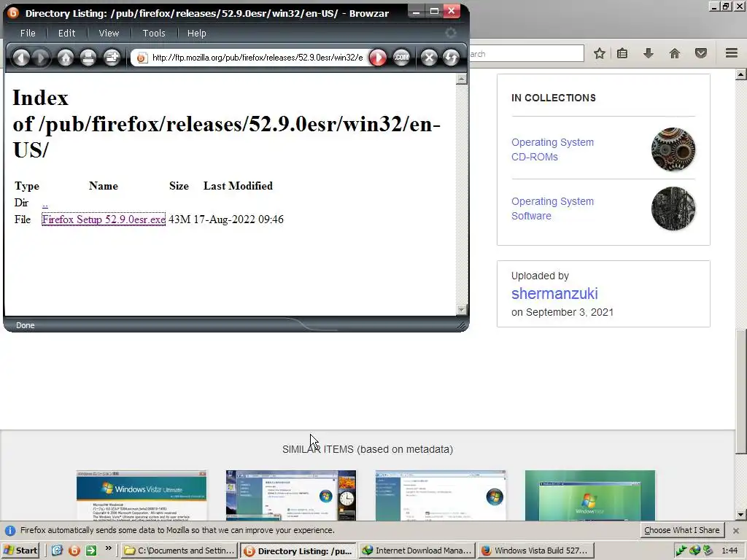Open the parent directory '..' link
Image resolution: width=747 pixels, height=560 pixels.
coord(44,203)
